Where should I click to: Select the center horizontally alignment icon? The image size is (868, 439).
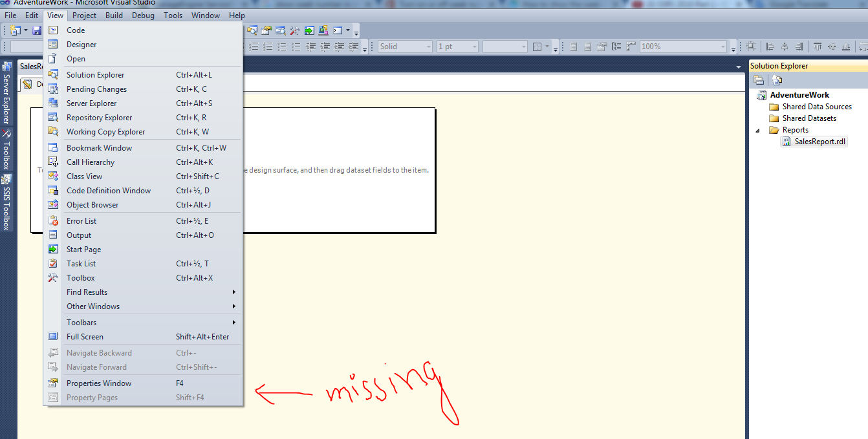[x=784, y=46]
